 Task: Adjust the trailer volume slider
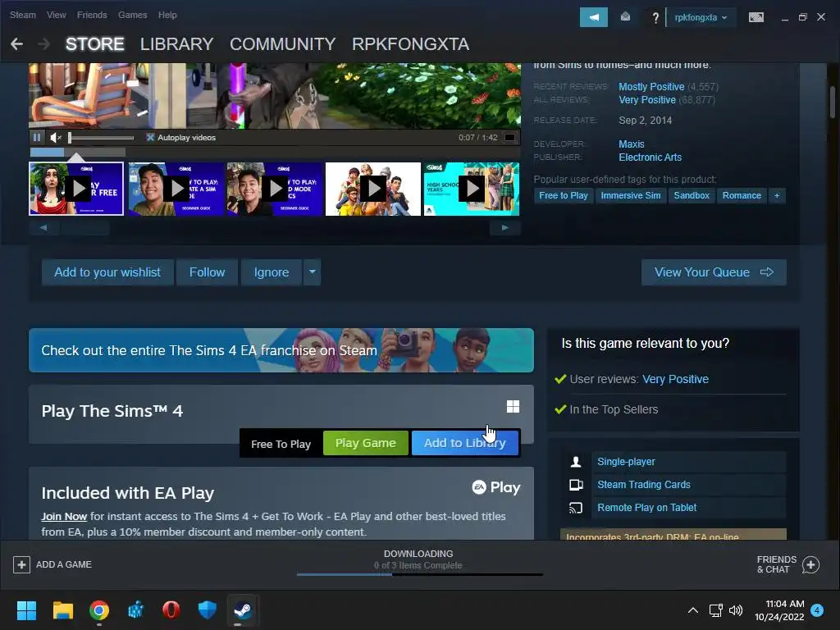pos(101,138)
